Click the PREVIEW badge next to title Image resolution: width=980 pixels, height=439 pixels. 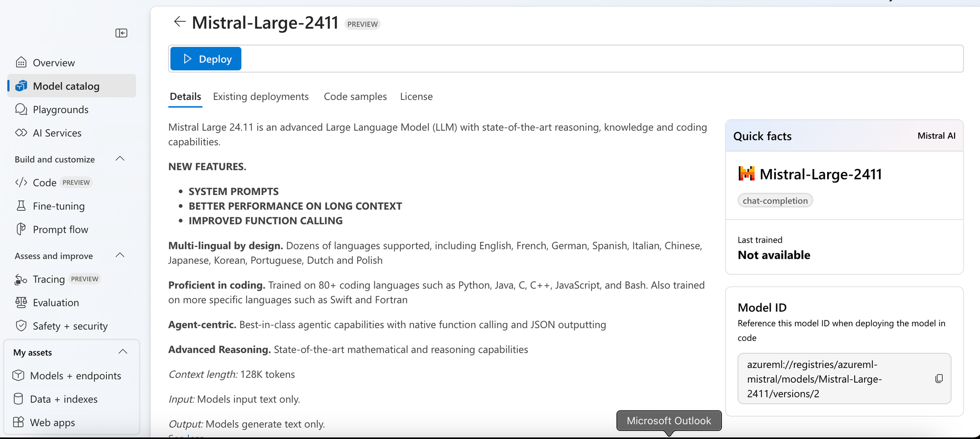click(363, 24)
